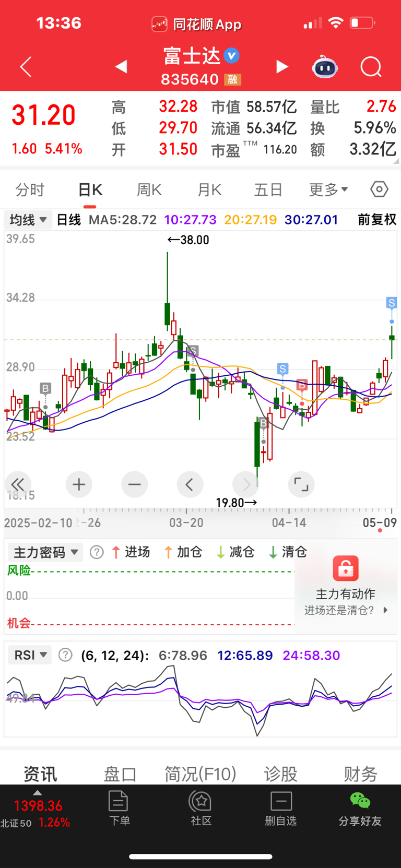Viewport: 401px width, 868px height.
Task: Tap 量比 2.76 value
Action: tap(382, 106)
